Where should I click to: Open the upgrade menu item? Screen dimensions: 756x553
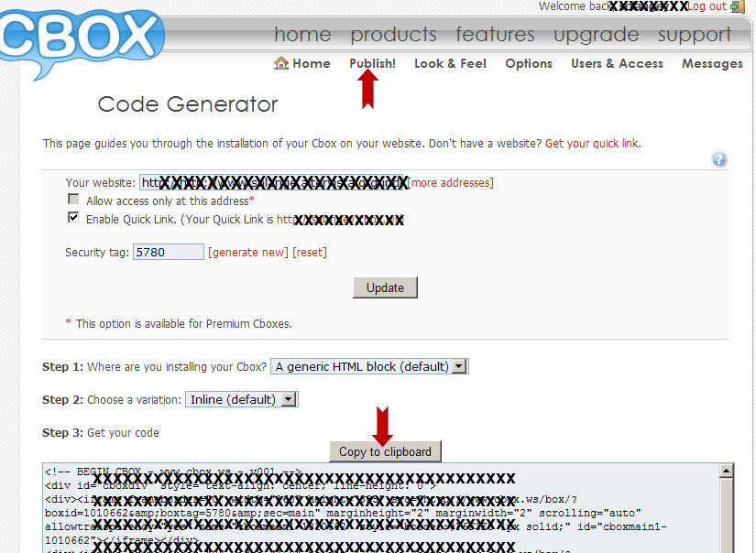coord(597,35)
